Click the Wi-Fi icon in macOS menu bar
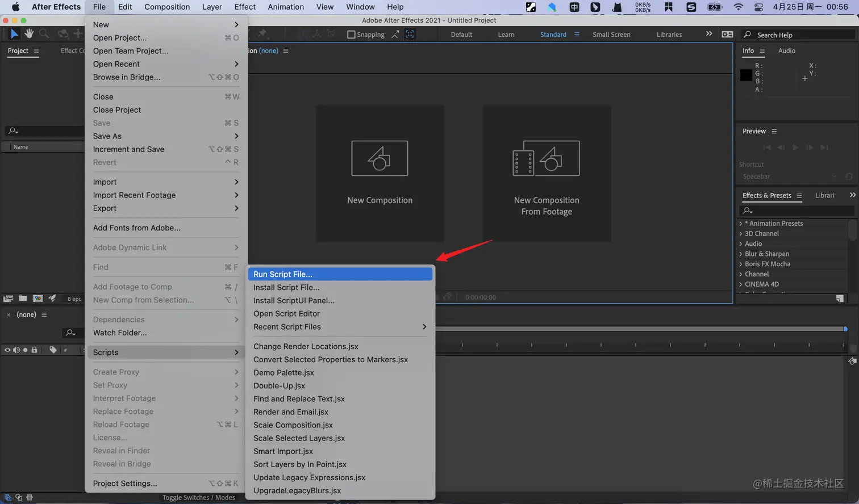Image resolution: width=859 pixels, height=504 pixels. [x=738, y=7]
